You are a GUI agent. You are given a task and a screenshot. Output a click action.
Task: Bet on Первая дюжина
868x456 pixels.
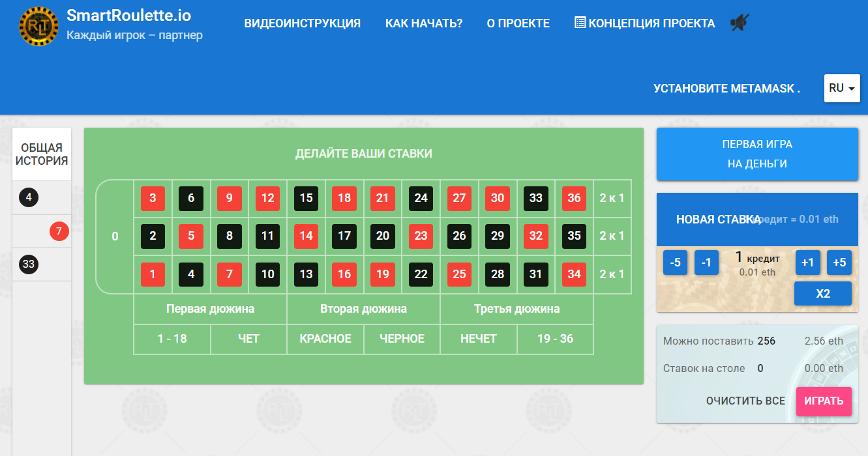point(210,309)
